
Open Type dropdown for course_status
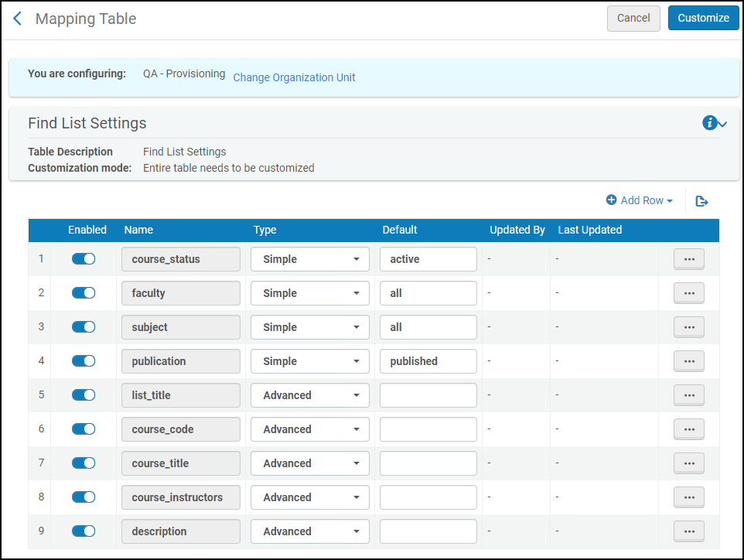pyautogui.click(x=309, y=259)
